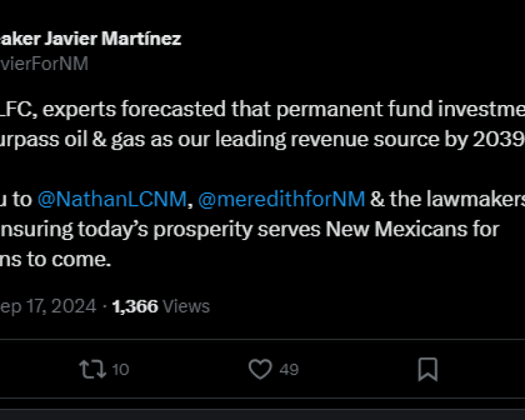This screenshot has height=420, width=525.
Task: Open the @NathanLCNM mention
Action: click(111, 199)
